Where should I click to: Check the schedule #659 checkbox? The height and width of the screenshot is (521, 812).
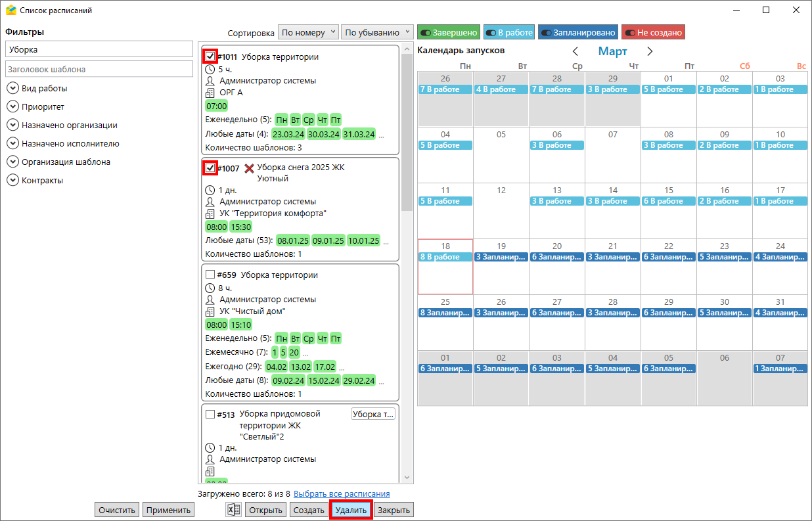pos(210,275)
